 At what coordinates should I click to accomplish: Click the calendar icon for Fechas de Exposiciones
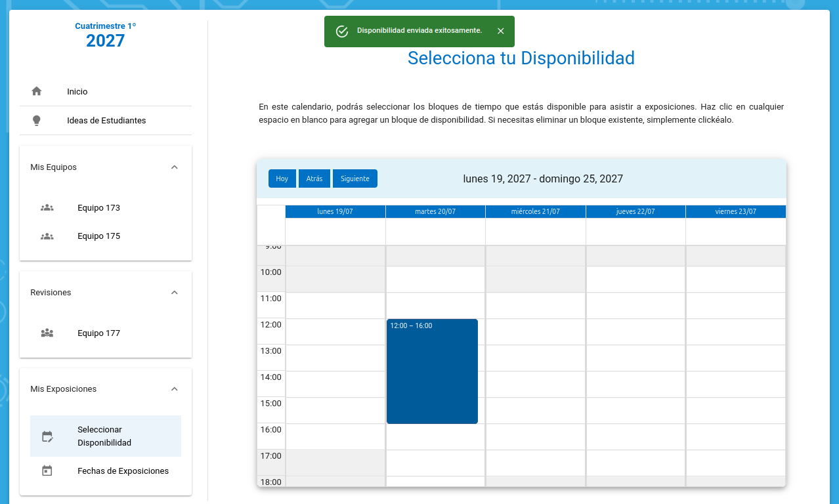[x=47, y=471]
